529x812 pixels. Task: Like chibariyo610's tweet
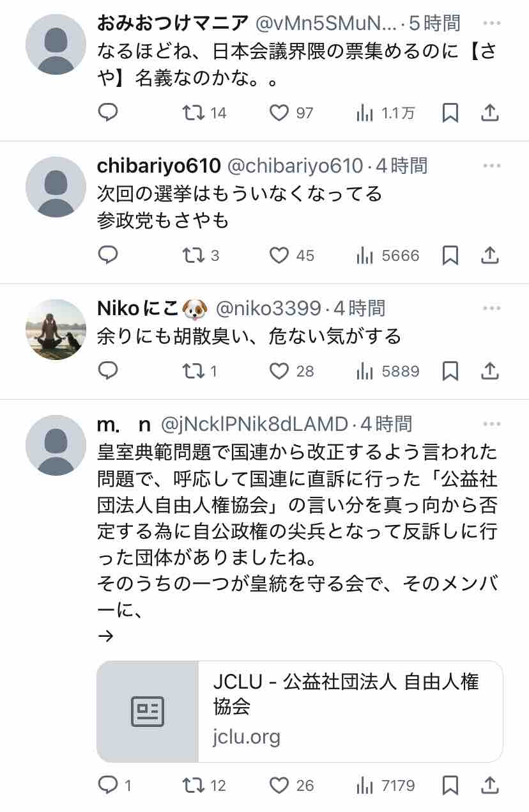[291, 256]
